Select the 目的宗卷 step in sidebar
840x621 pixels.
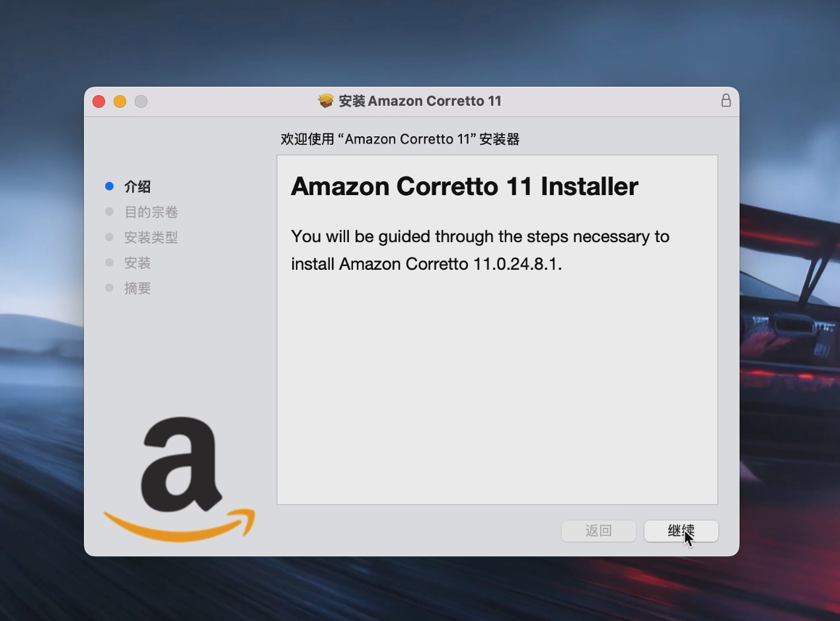coord(151,212)
